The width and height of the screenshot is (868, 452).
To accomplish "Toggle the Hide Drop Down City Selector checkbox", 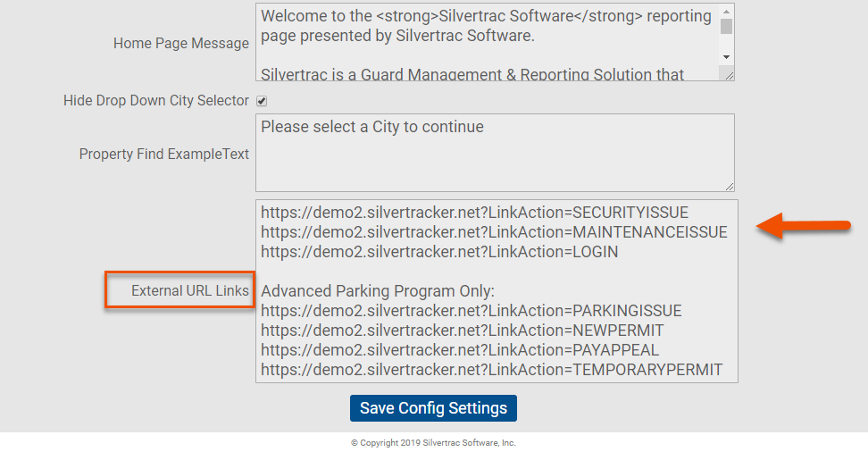I will tap(262, 101).
